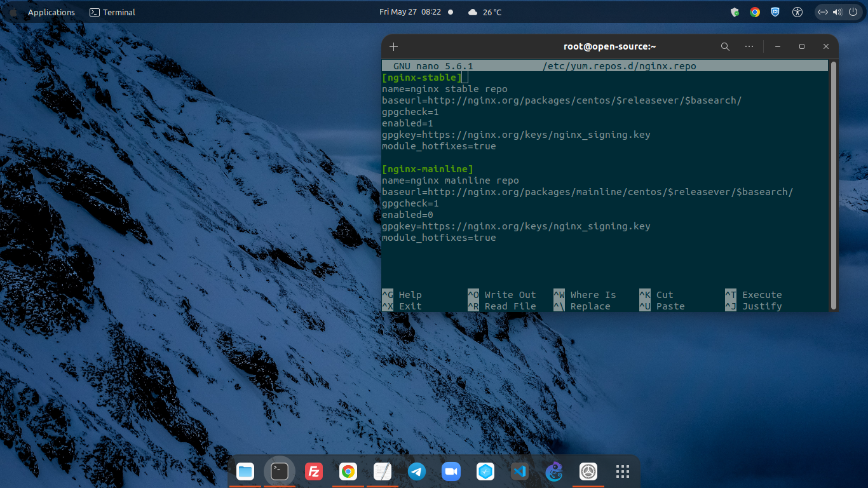Minimize the terminal window
The width and height of the screenshot is (868, 488).
point(778,46)
